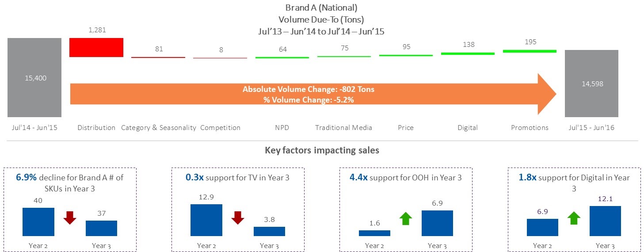Click the 4.4x support for OOH text

[x=405, y=178]
